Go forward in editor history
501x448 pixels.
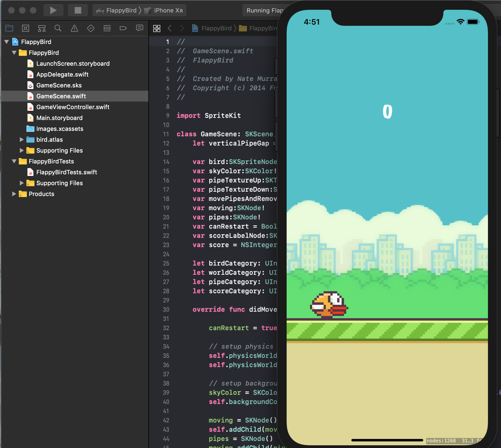[x=182, y=28]
